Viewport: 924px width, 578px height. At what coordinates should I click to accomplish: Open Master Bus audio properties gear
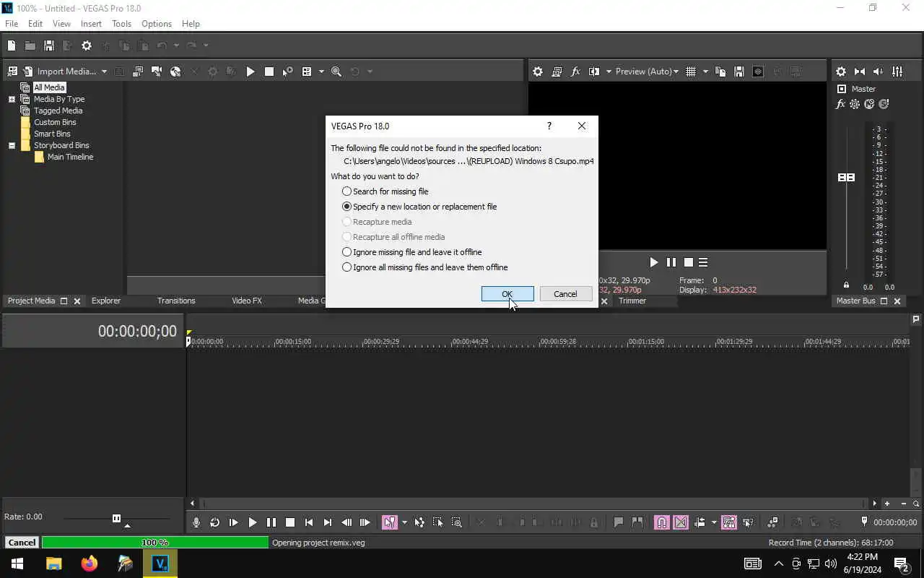841,72
